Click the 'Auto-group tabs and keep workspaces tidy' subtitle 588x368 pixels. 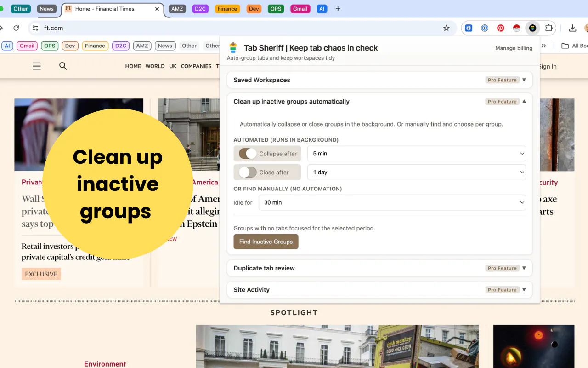click(x=281, y=58)
